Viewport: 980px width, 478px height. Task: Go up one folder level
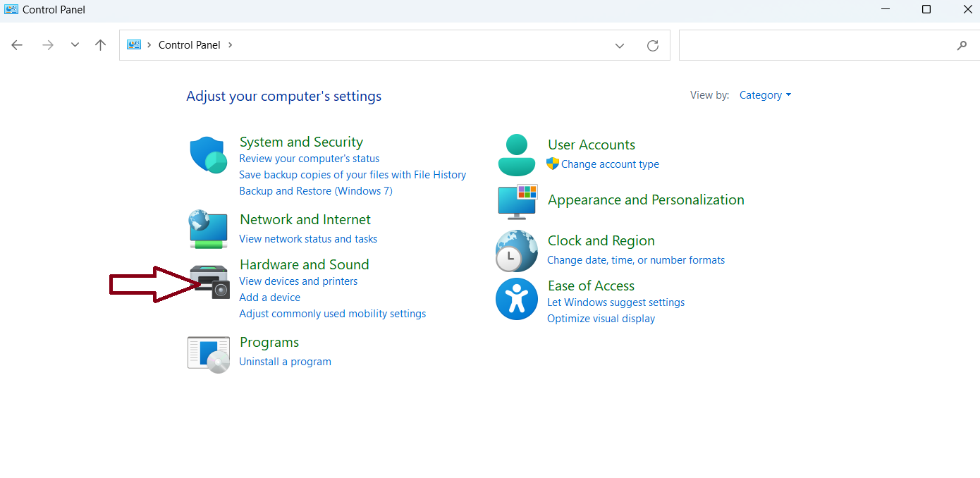(x=100, y=45)
